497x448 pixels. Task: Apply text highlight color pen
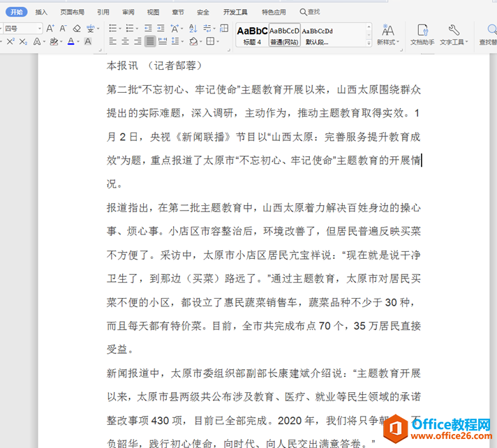pyautogui.click(x=54, y=41)
